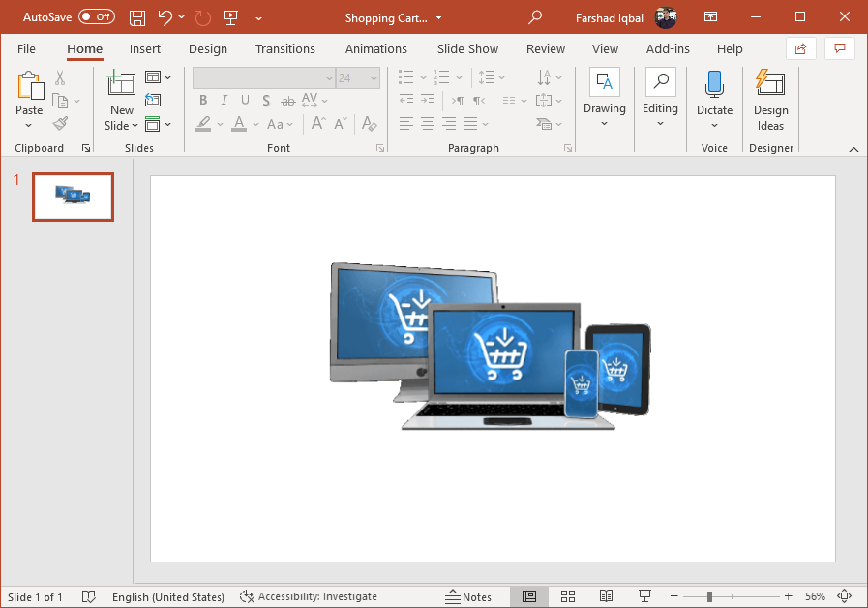
Task: Click the Format Painter brush icon
Action: [x=60, y=124]
